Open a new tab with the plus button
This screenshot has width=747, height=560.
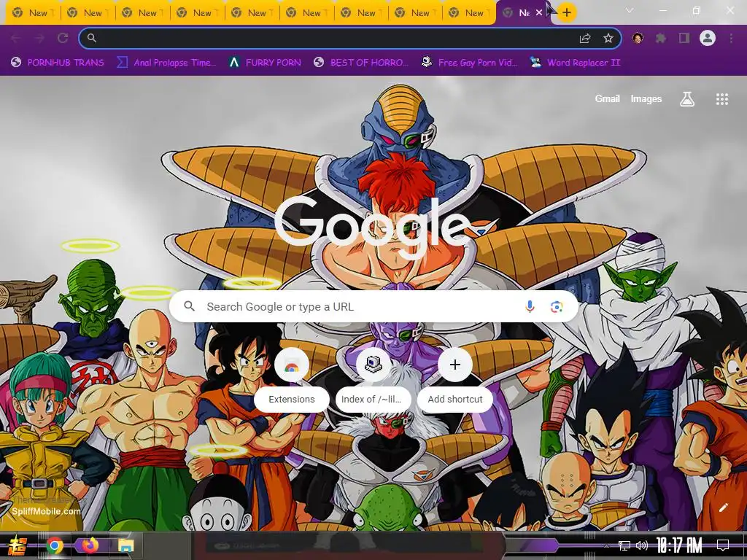(x=566, y=12)
